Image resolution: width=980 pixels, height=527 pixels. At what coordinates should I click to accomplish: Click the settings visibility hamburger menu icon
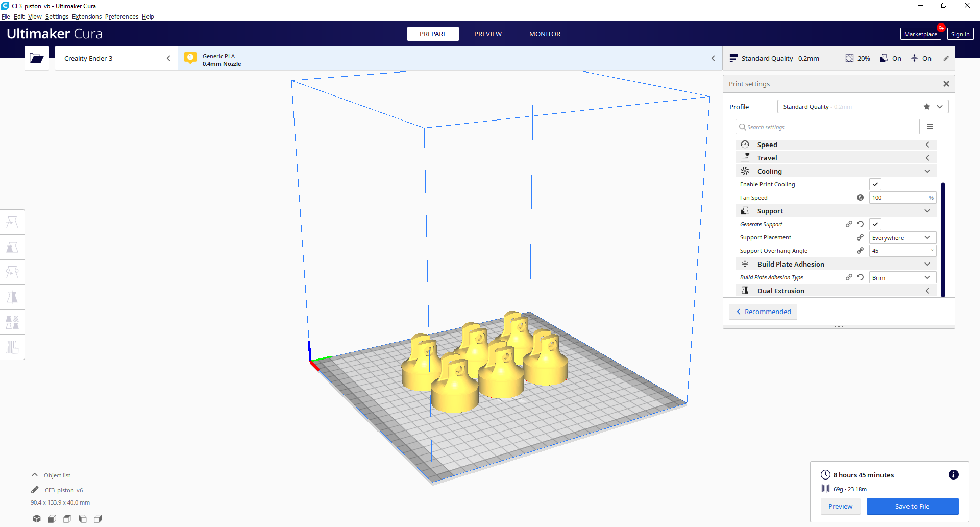tap(930, 127)
